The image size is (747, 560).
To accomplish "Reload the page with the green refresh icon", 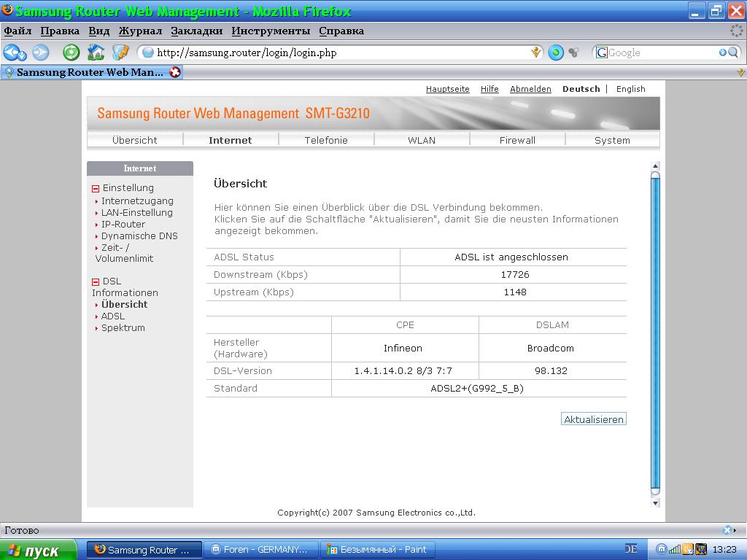I will [71, 52].
